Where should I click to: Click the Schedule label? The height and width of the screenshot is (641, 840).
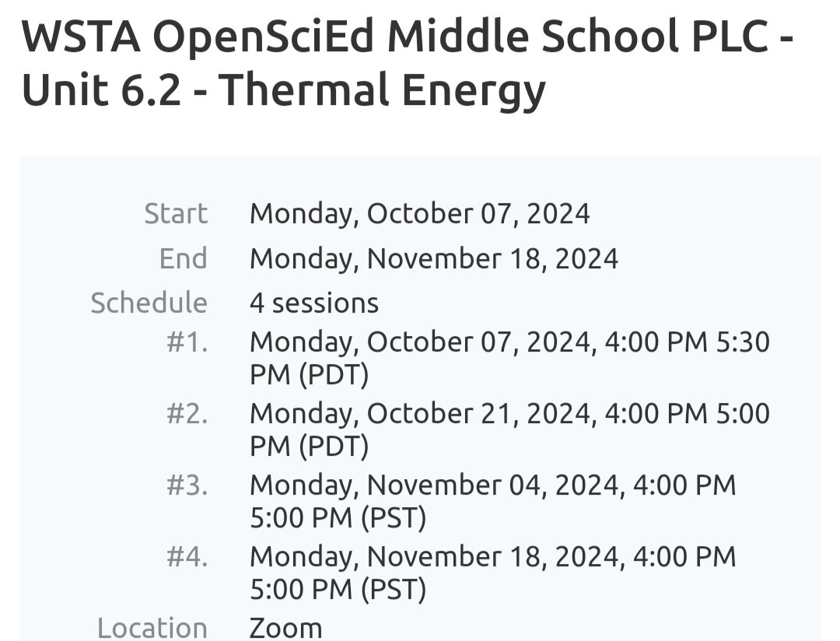pyautogui.click(x=149, y=303)
